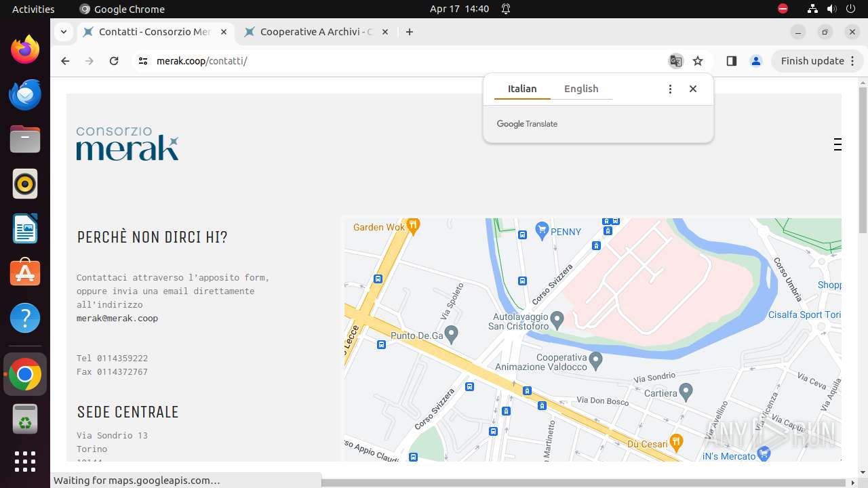Click the iN's Mercato map marker

(x=764, y=453)
